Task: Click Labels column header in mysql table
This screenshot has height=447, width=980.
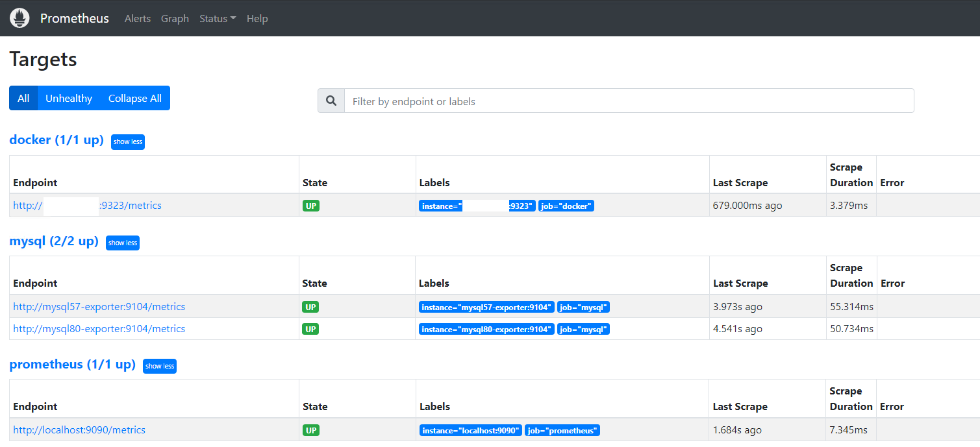Action: (434, 283)
